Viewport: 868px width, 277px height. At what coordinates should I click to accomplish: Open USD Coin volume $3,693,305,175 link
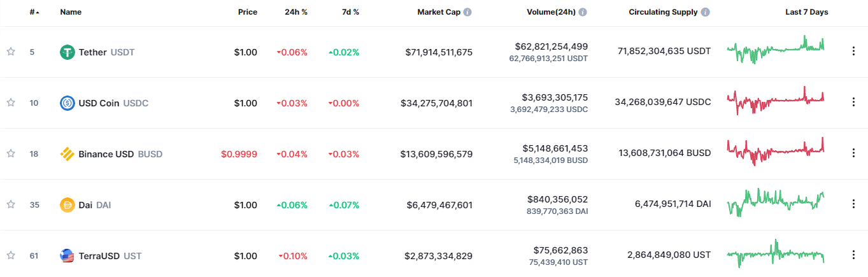(x=555, y=97)
